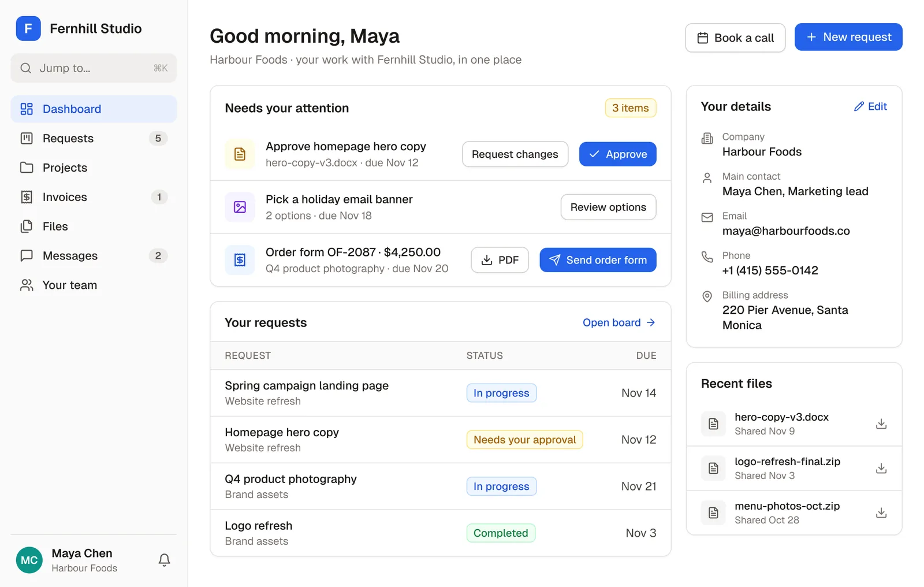Click the Nov 14 due date
The image size is (924, 587).
(639, 393)
